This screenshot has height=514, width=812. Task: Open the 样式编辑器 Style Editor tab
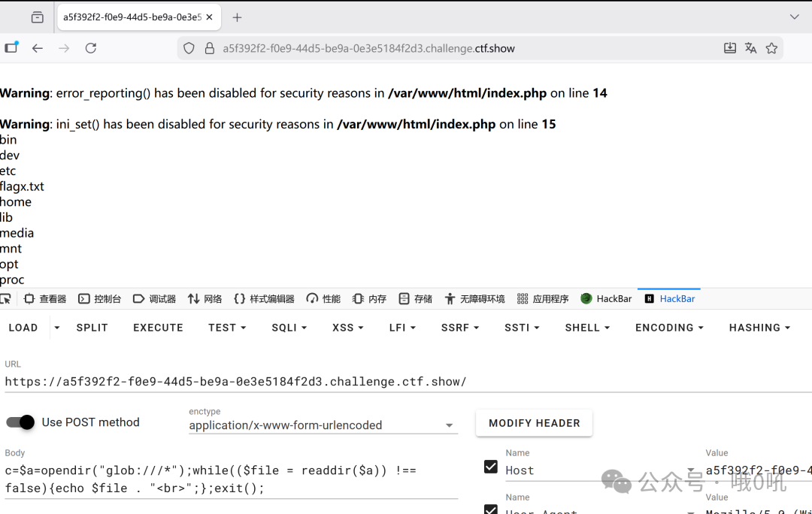pos(264,298)
